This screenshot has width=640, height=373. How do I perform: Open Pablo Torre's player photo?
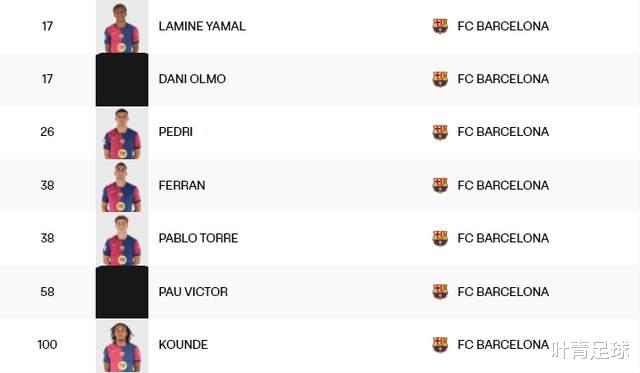click(122, 239)
